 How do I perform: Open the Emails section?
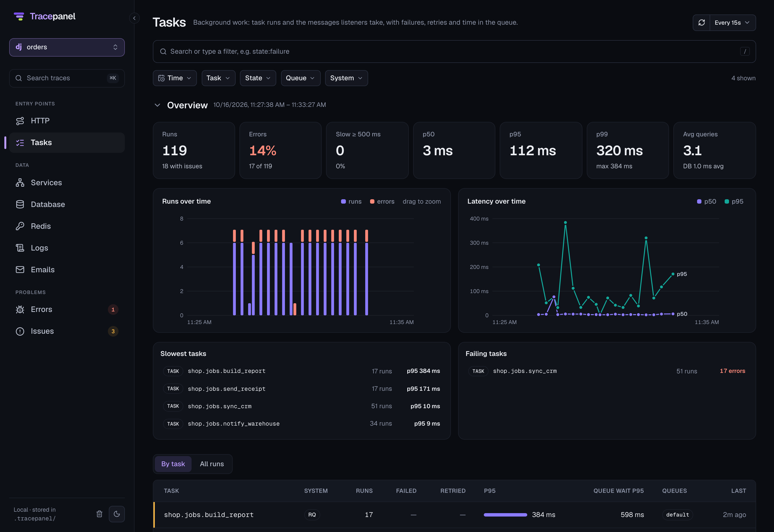pyautogui.click(x=67, y=270)
